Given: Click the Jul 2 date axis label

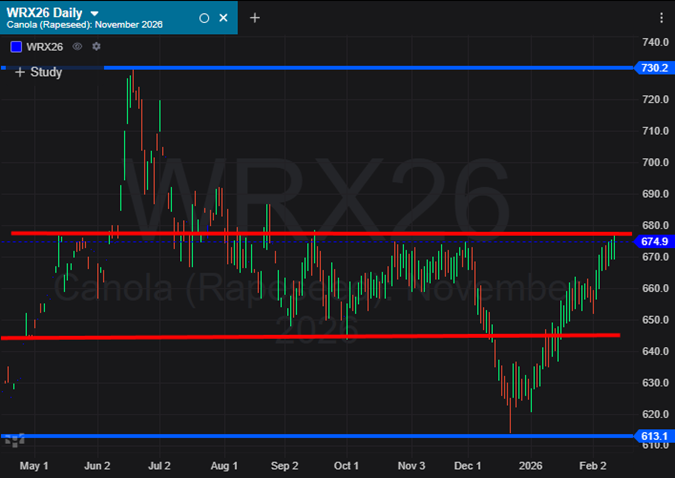Looking at the screenshot, I should tap(159, 466).
